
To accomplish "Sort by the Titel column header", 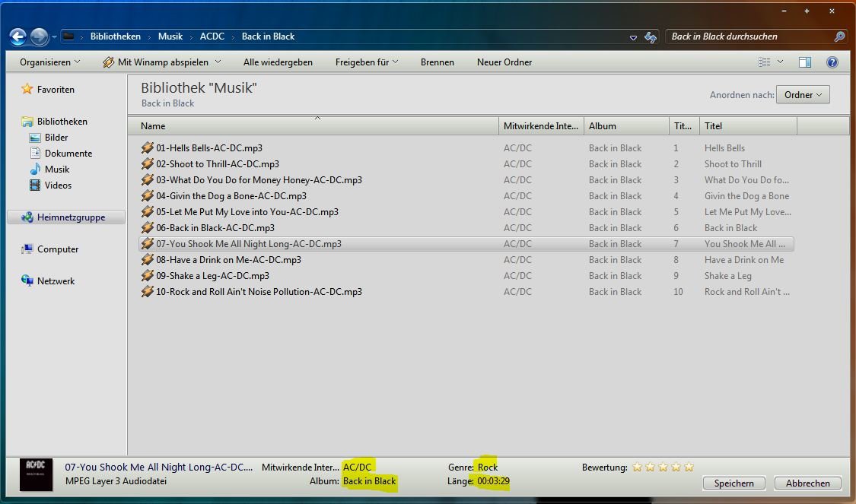I will 749,126.
